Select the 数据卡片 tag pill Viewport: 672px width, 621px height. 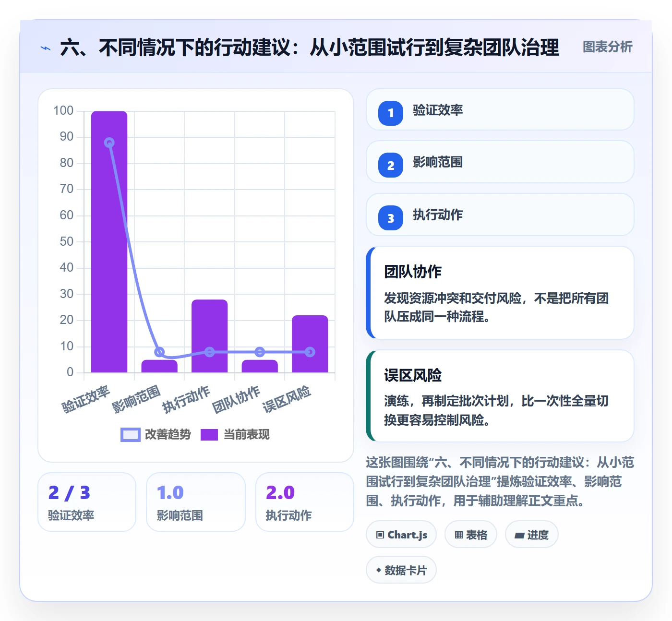pyautogui.click(x=401, y=570)
